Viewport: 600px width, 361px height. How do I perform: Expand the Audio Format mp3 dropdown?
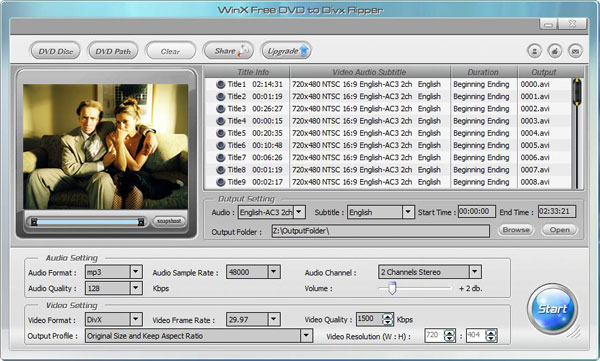click(x=114, y=272)
